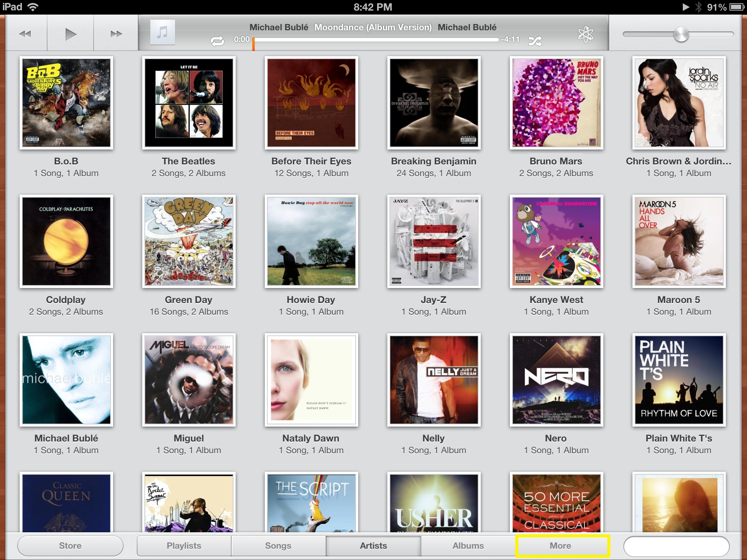Screen dimensions: 747x560
Task: Skip to next track with fast-forward button
Action: coord(116,34)
